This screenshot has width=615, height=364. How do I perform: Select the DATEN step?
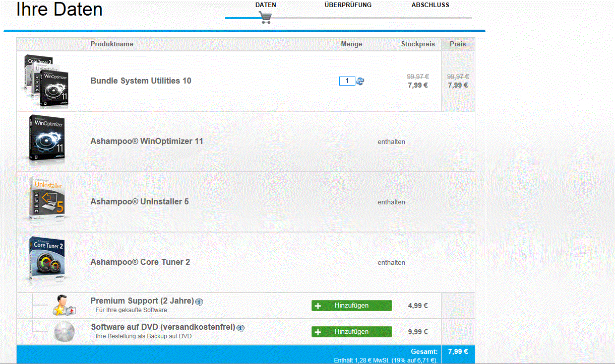(x=266, y=5)
